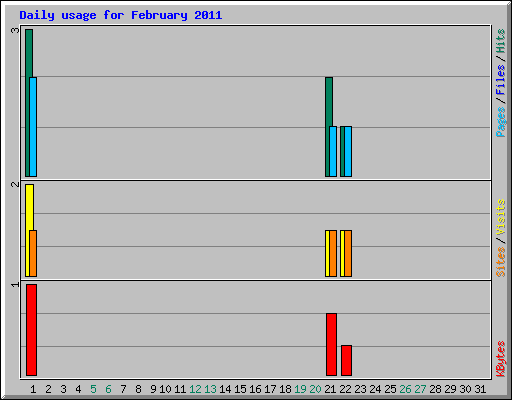
Task: Click day label '8' on the x-axis
Action: point(138,389)
